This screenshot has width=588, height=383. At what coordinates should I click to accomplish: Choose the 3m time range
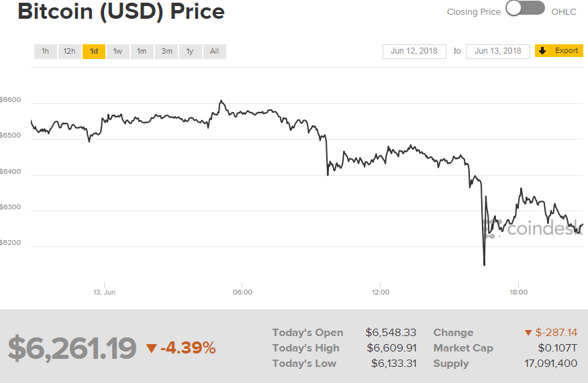166,52
